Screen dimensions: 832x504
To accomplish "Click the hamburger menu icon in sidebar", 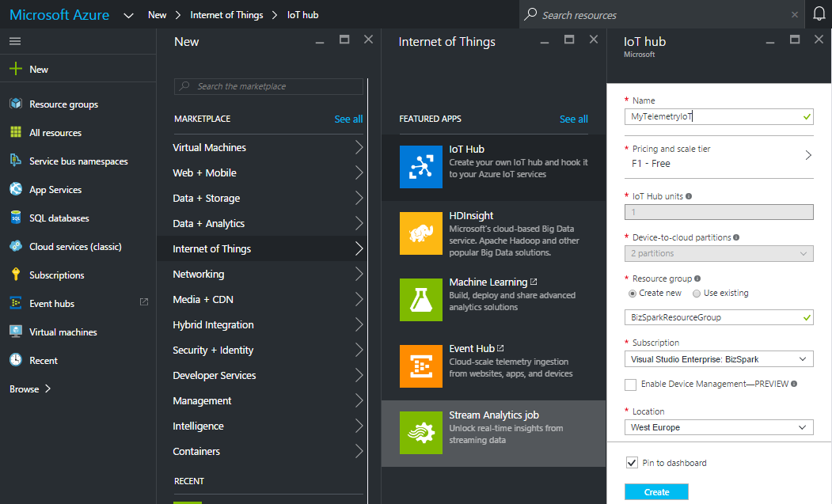I will [15, 41].
